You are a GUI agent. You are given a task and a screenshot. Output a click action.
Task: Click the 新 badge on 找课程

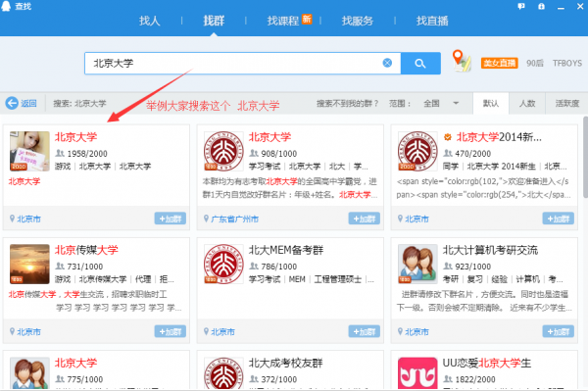coord(307,19)
